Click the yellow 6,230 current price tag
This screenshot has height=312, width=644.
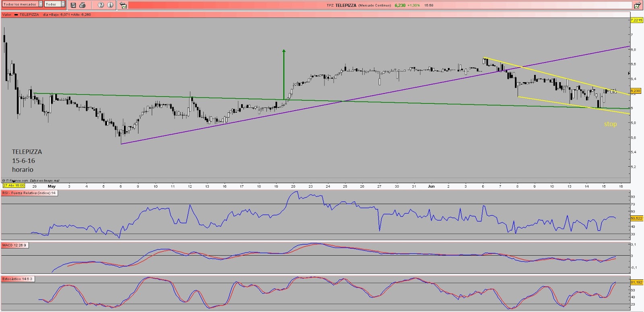636,91
